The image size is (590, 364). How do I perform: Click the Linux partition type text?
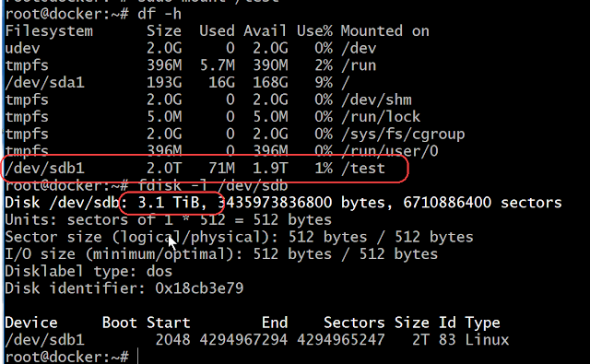(487, 340)
